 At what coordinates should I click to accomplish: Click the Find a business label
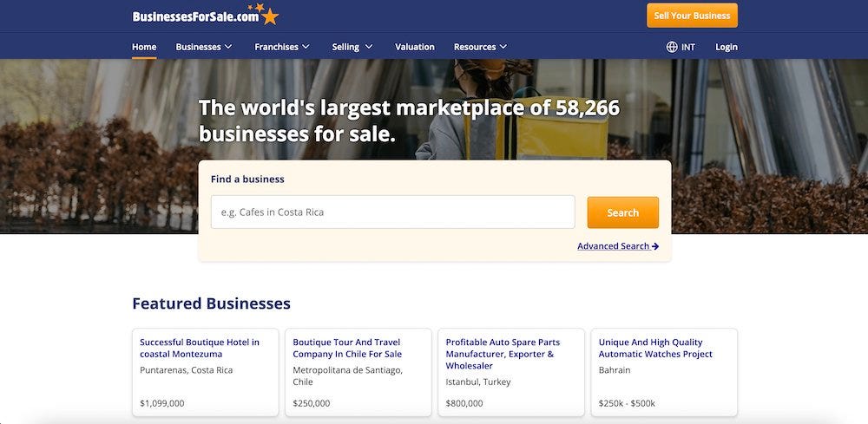coord(247,179)
